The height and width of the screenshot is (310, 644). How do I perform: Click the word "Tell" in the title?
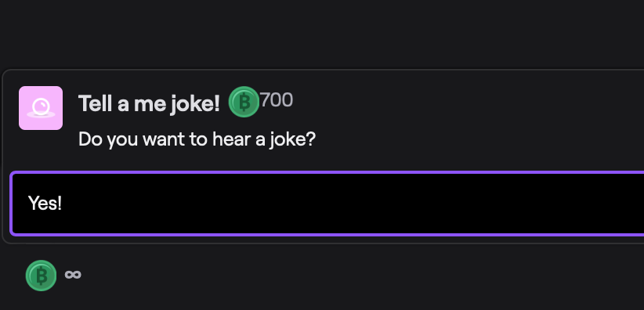(96, 103)
